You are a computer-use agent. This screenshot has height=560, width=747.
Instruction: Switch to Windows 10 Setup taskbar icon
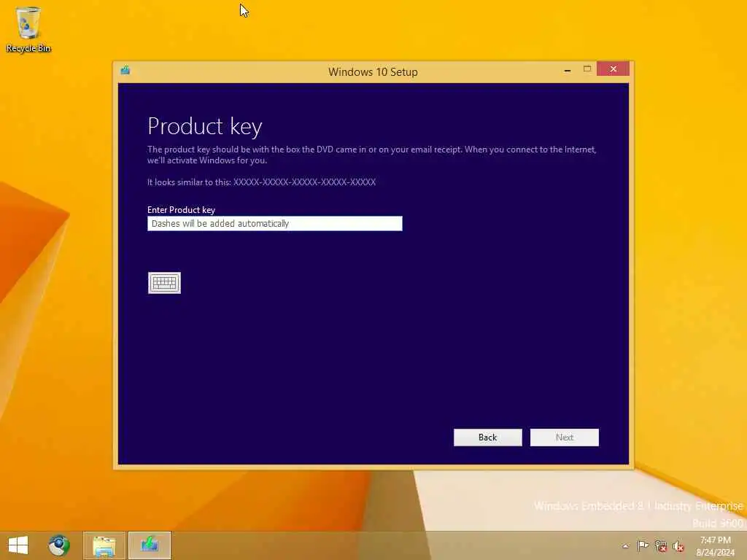click(150, 545)
